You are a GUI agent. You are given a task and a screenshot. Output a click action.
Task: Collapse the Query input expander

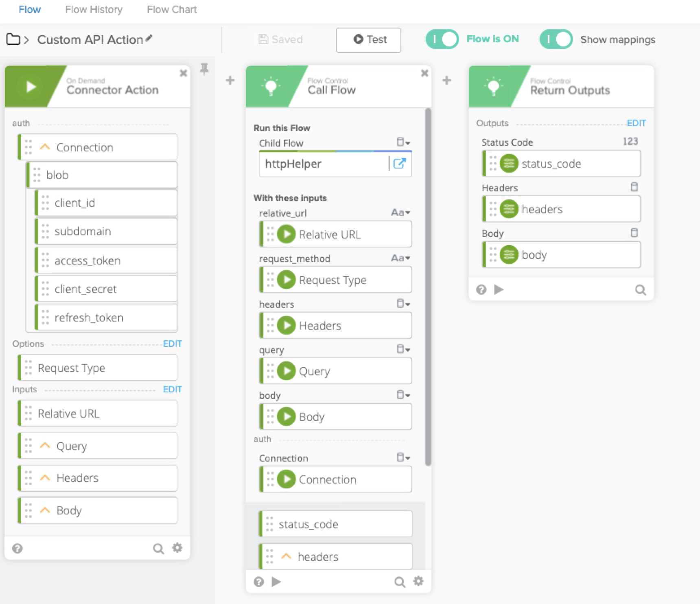coord(45,446)
